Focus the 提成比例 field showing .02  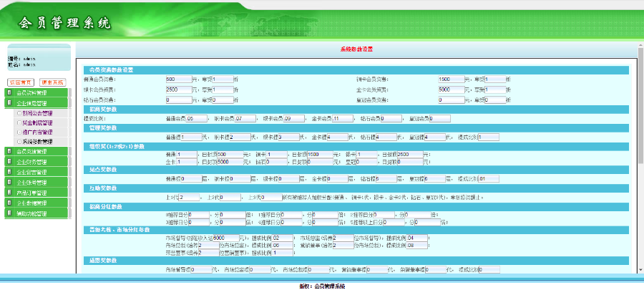(x=283, y=238)
